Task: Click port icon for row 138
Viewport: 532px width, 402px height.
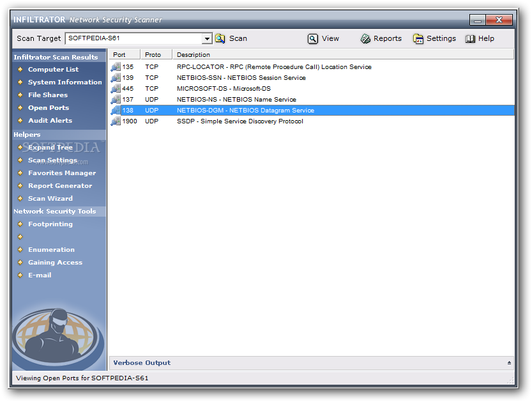Action: coord(116,111)
